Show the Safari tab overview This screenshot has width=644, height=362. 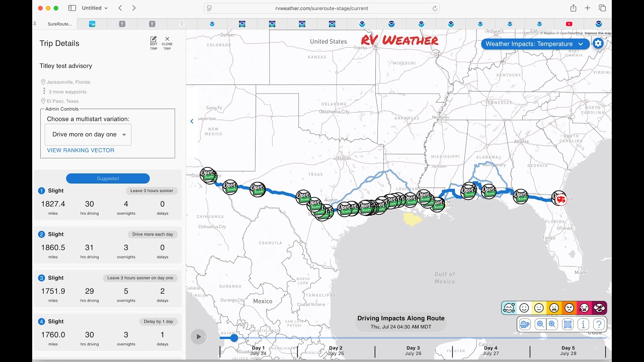pos(602,8)
